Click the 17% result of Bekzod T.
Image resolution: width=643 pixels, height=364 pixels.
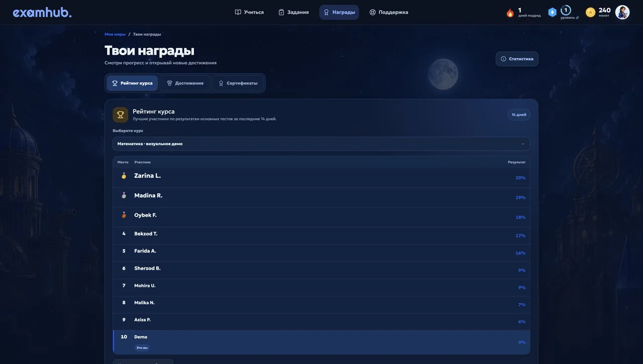pos(520,235)
